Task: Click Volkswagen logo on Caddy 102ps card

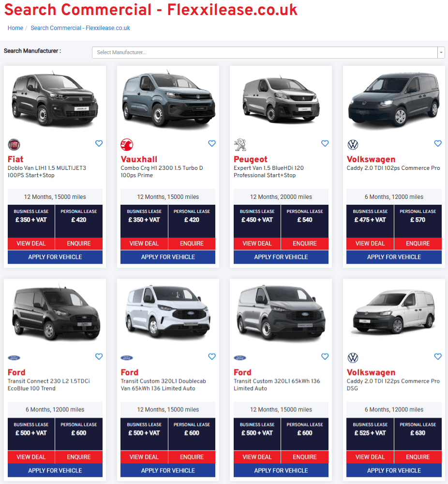Action: click(x=353, y=144)
